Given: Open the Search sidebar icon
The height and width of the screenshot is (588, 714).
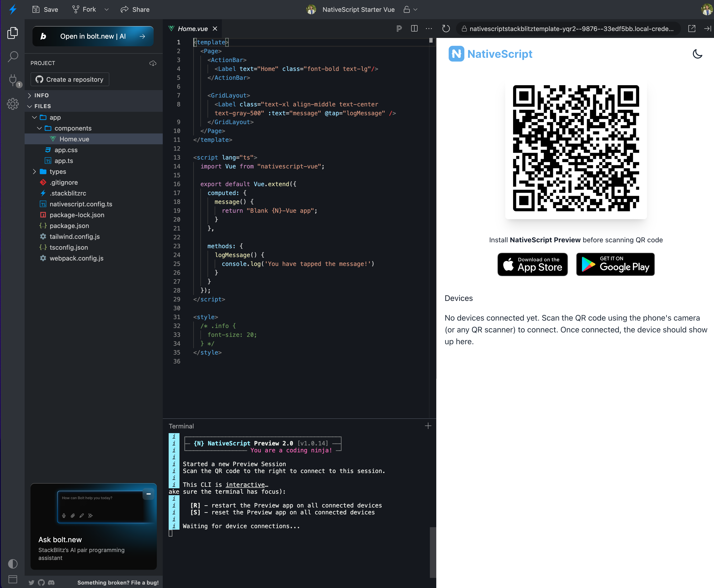Looking at the screenshot, I should [x=13, y=57].
